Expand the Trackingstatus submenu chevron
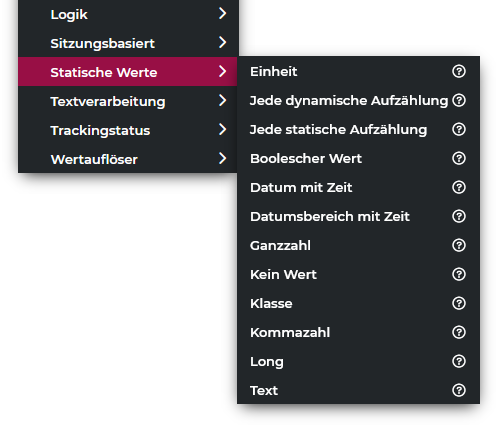This screenshot has height=431, width=501. pyautogui.click(x=222, y=129)
